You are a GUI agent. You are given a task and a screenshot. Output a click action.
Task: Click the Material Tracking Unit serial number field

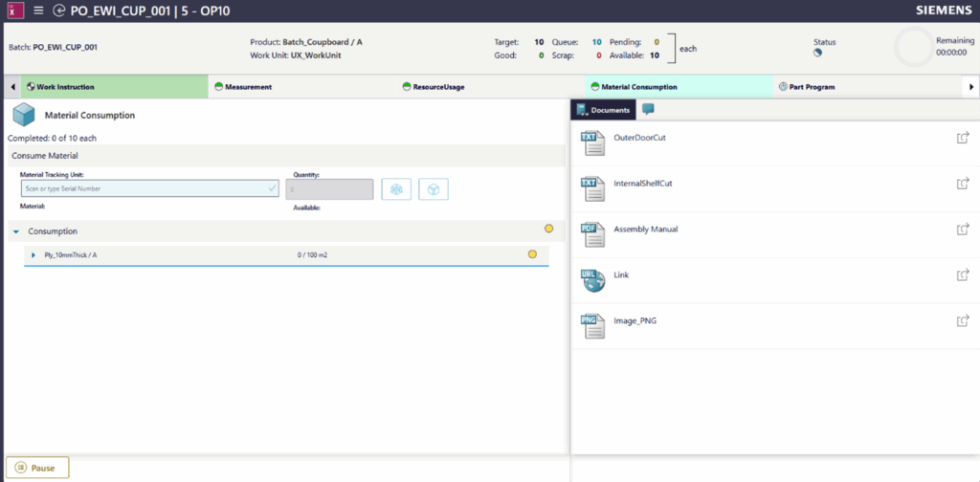tap(144, 189)
